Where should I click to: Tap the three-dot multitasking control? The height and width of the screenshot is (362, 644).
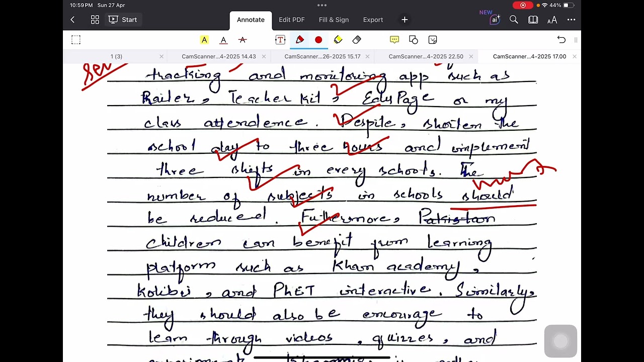tap(322, 5)
